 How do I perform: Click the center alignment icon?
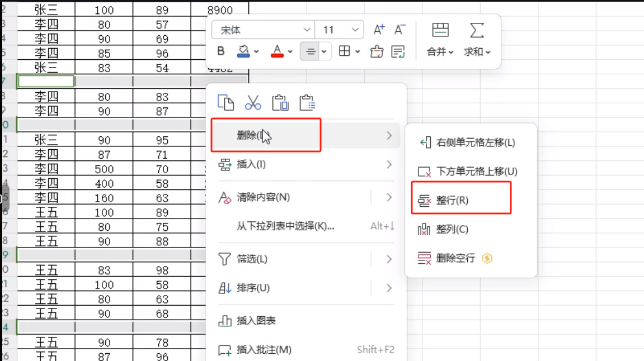click(x=311, y=51)
